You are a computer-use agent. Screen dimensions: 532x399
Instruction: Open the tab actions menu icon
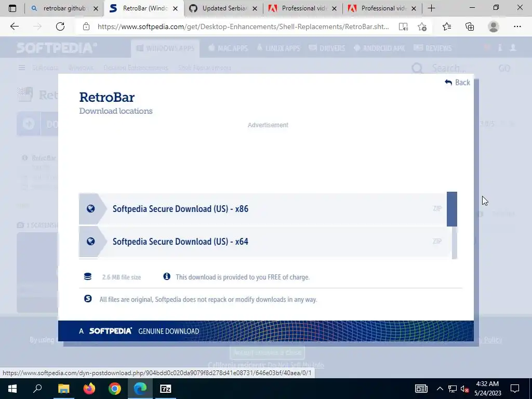pyautogui.click(x=12, y=8)
